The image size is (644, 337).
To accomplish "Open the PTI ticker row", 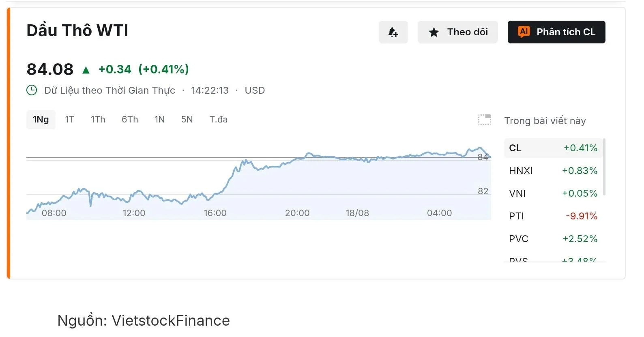I will tap(553, 216).
